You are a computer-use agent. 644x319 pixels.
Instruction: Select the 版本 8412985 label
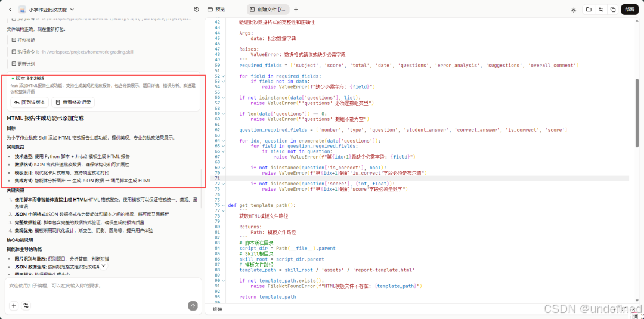click(x=30, y=78)
